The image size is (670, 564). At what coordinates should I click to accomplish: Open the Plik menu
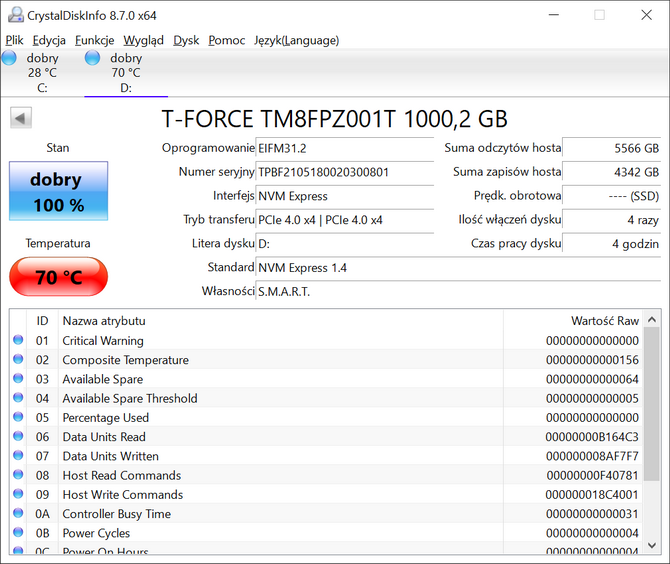coord(14,40)
